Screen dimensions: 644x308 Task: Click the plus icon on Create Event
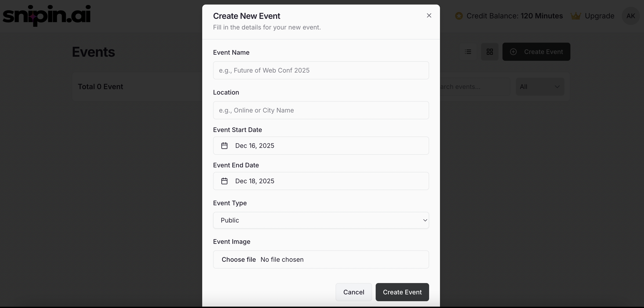click(514, 52)
